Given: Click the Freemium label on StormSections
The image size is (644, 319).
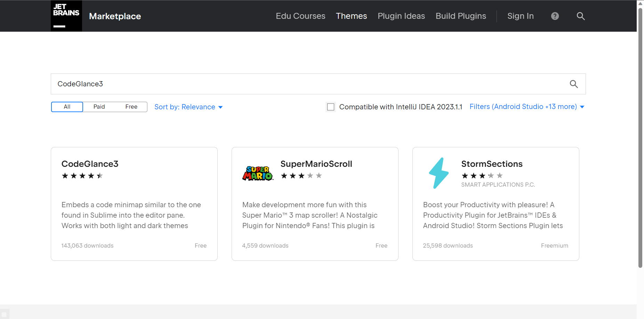Looking at the screenshot, I should [555, 246].
